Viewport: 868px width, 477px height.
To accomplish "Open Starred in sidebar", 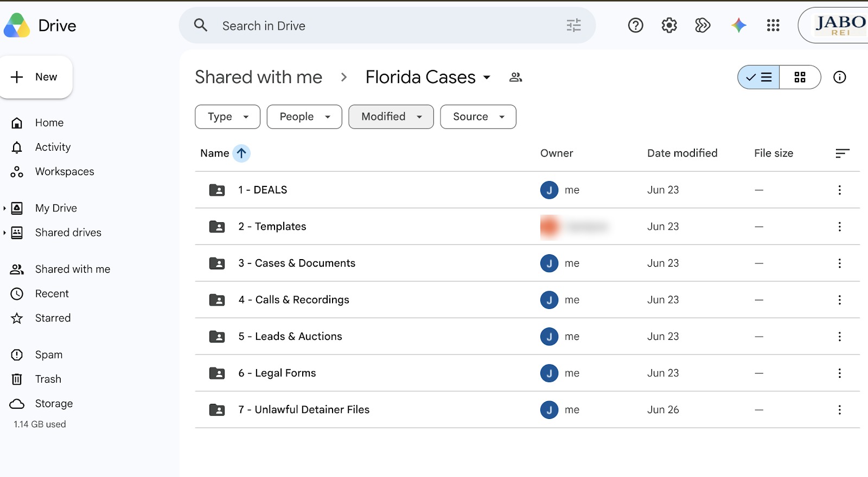I will pyautogui.click(x=53, y=318).
